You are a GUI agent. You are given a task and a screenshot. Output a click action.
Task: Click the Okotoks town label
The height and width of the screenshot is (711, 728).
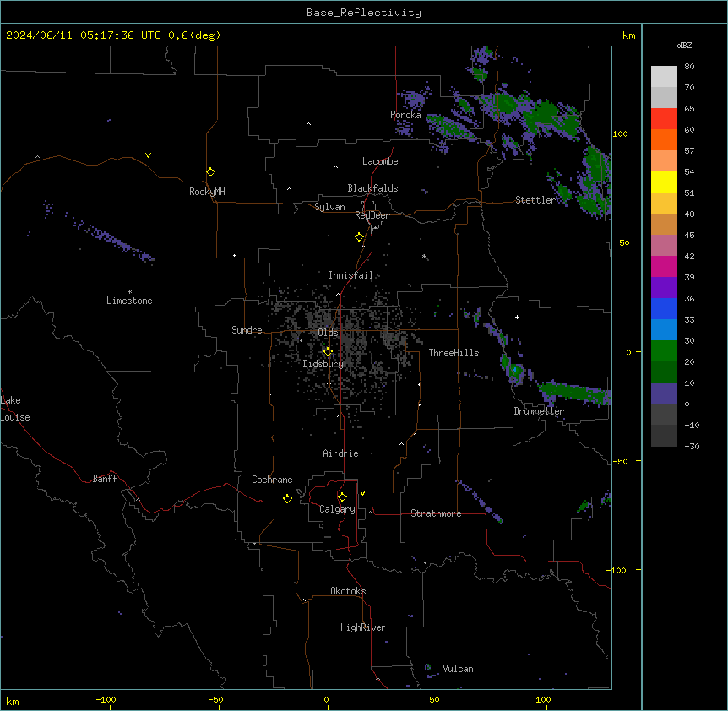pos(348,591)
